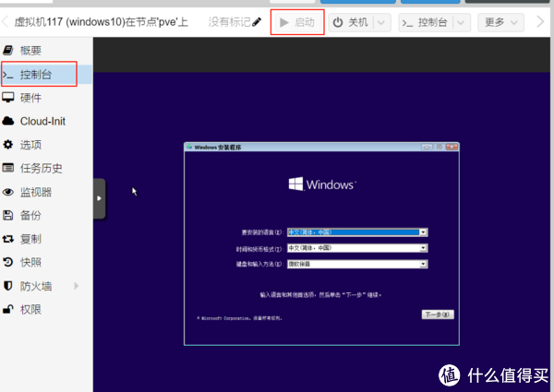Open the 快照 snapshots page

click(30, 262)
